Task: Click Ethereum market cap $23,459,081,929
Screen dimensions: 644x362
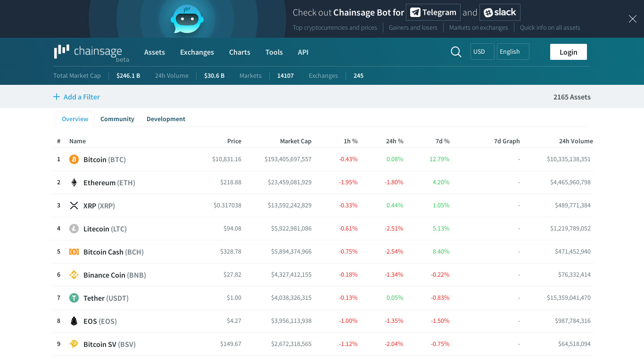Action: tap(289, 182)
